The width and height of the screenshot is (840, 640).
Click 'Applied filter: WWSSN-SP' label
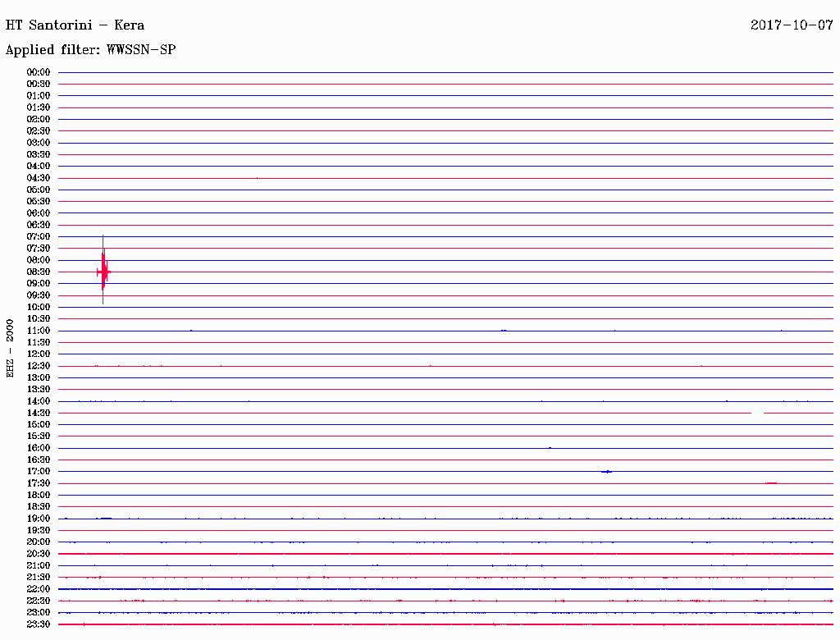(90, 50)
